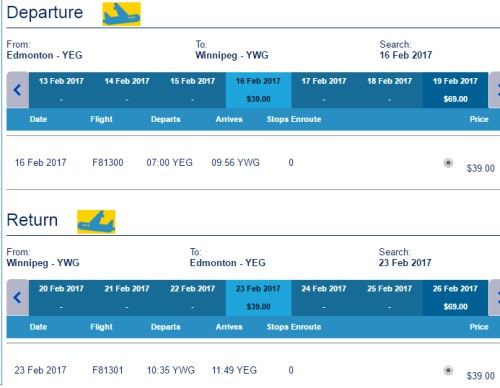Image resolution: width=500 pixels, height=388 pixels.
Task: Advance departure dates with the right arrow
Action: pyautogui.click(x=495, y=90)
